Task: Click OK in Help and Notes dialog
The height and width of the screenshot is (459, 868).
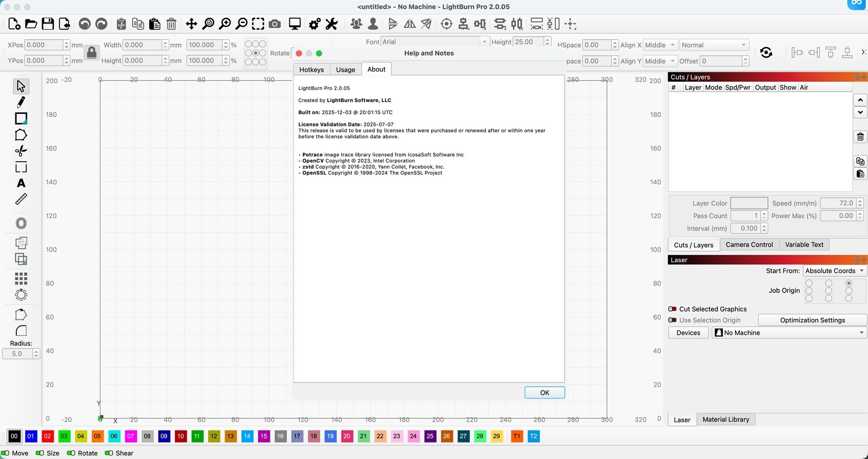Action: click(x=545, y=393)
